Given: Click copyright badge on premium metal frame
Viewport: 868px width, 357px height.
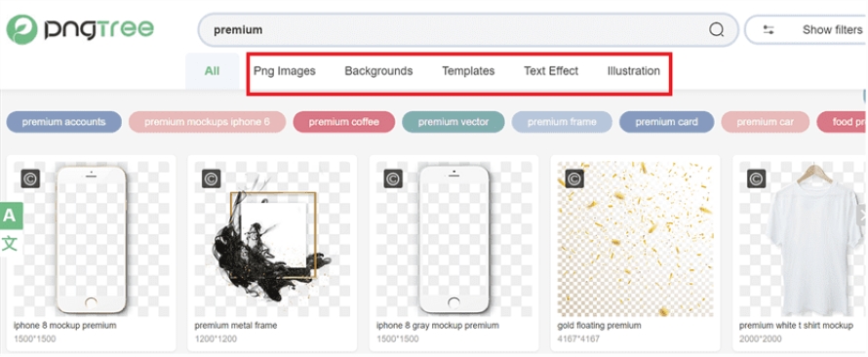Looking at the screenshot, I should pos(212,178).
